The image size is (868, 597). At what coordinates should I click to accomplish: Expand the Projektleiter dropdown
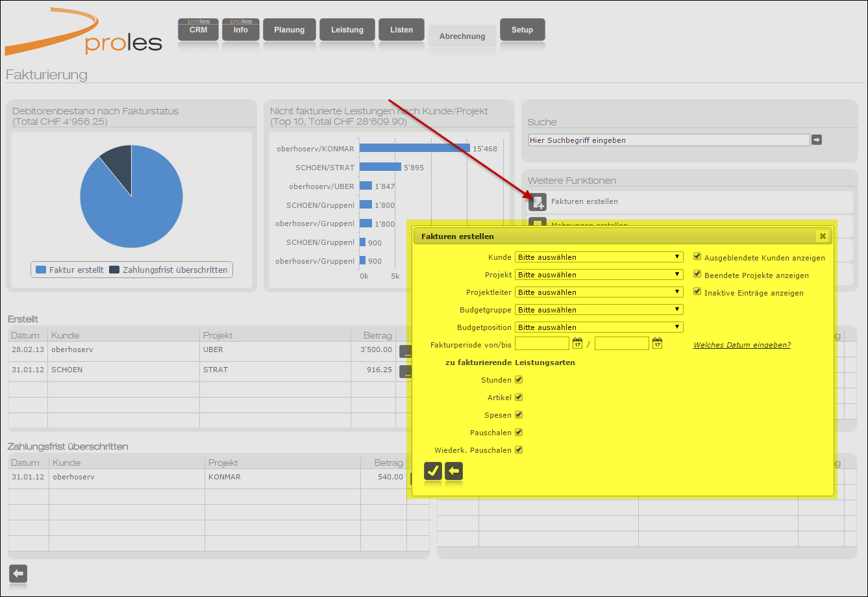(x=599, y=292)
